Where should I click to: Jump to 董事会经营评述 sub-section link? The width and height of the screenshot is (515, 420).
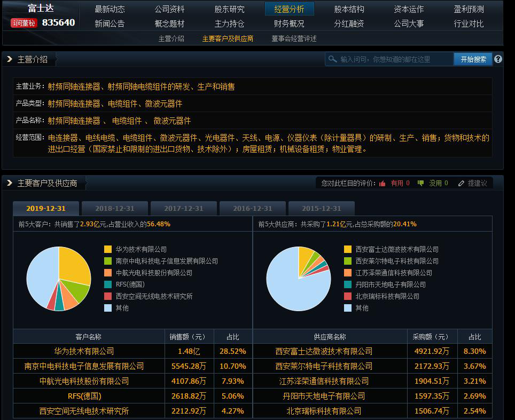(294, 39)
